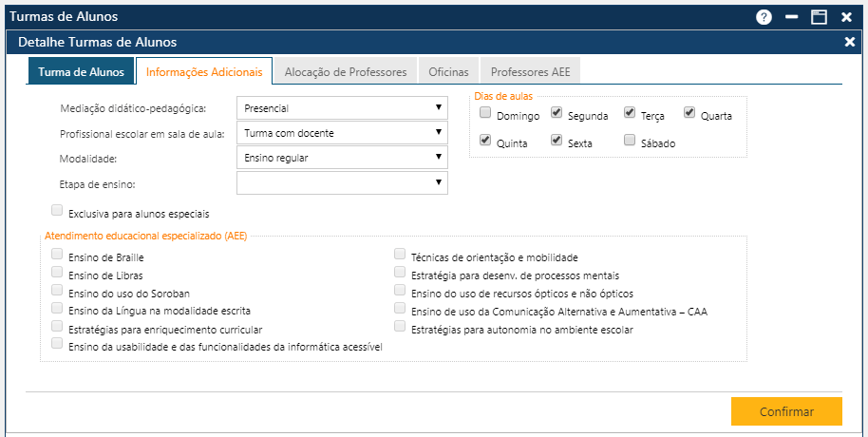The height and width of the screenshot is (437, 868).
Task: Tick the Sábado checkbox
Action: [x=630, y=141]
